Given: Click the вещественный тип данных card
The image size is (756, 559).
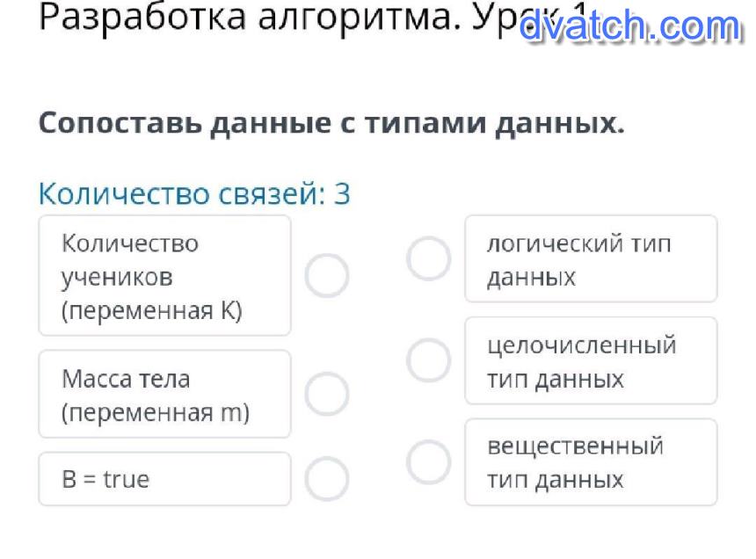Looking at the screenshot, I should point(591,462).
